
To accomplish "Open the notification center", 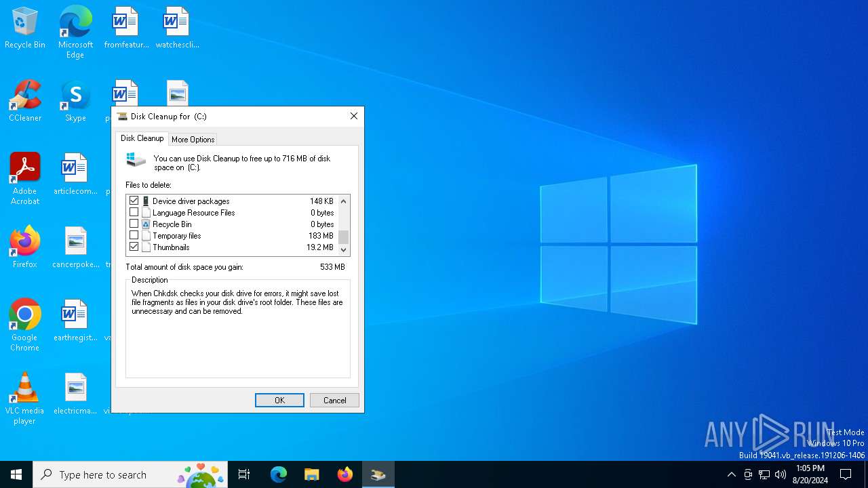I will click(x=846, y=474).
